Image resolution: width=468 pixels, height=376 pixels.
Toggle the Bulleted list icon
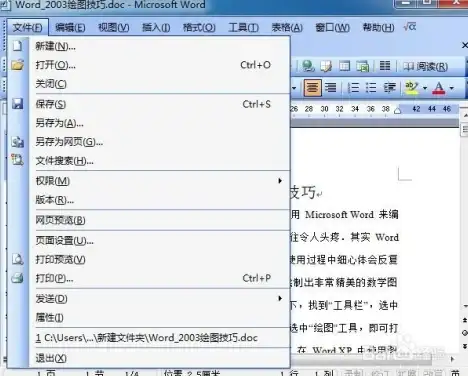click(x=371, y=88)
